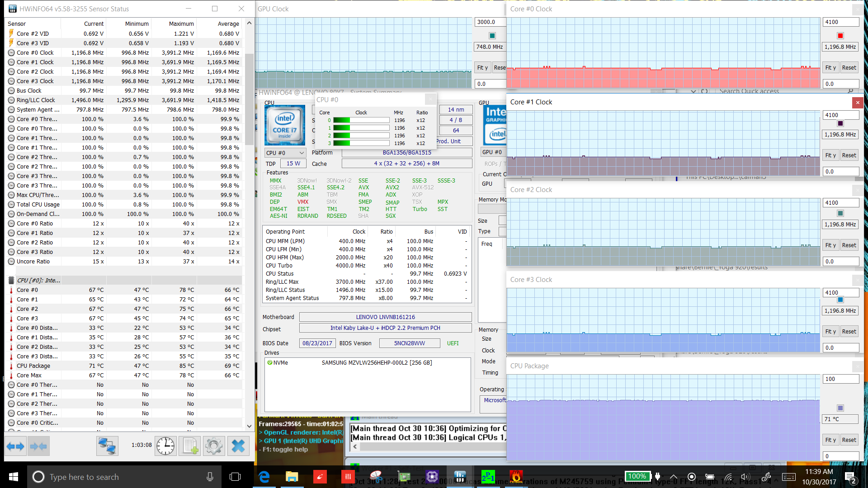The image size is (868, 488).
Task: Open sensor settings gear icon
Action: tap(213, 446)
